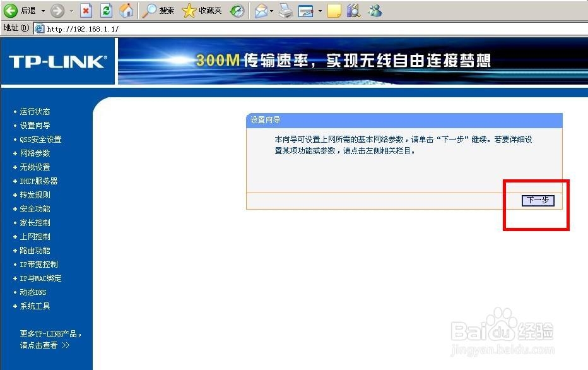Refresh the router configuration page

pyautogui.click(x=105, y=11)
